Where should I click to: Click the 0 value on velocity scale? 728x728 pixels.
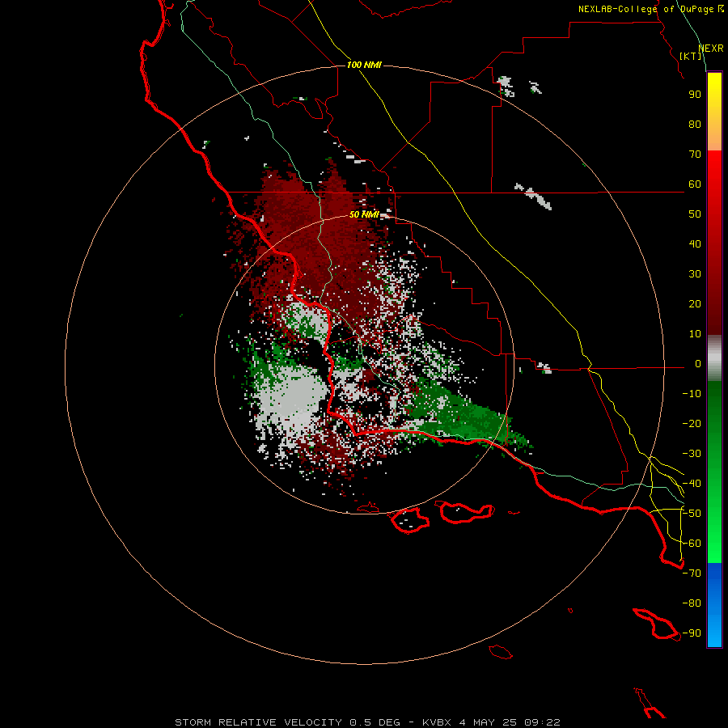tap(698, 364)
